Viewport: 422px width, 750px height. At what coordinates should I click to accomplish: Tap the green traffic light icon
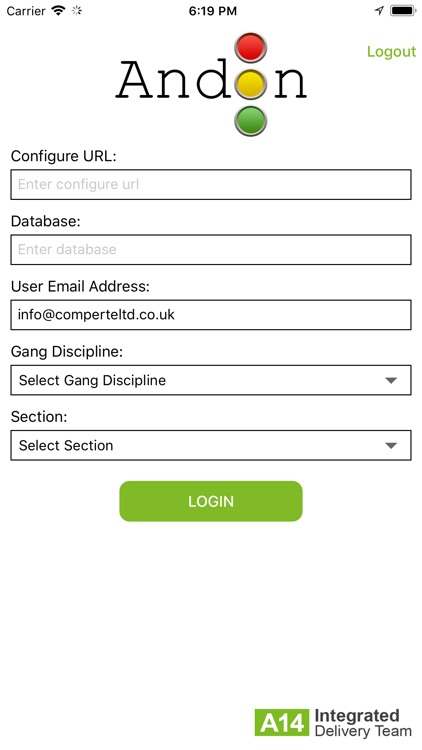pos(250,121)
